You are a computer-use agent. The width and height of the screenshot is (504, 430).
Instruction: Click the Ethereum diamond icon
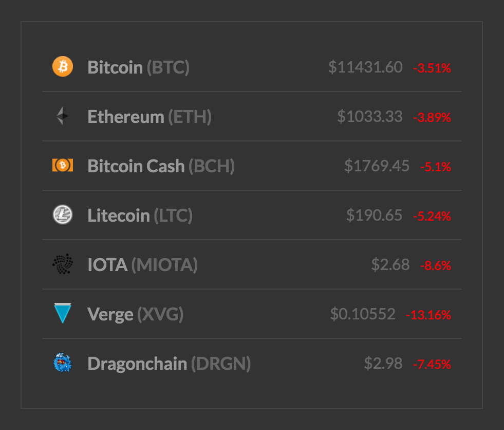(63, 116)
